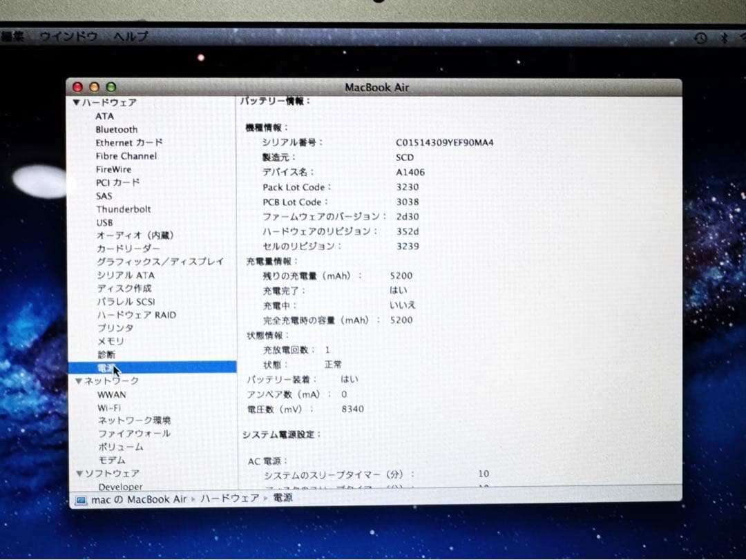746x560 pixels.
Task: Select Wi-Fi under network
Action: 109,408
